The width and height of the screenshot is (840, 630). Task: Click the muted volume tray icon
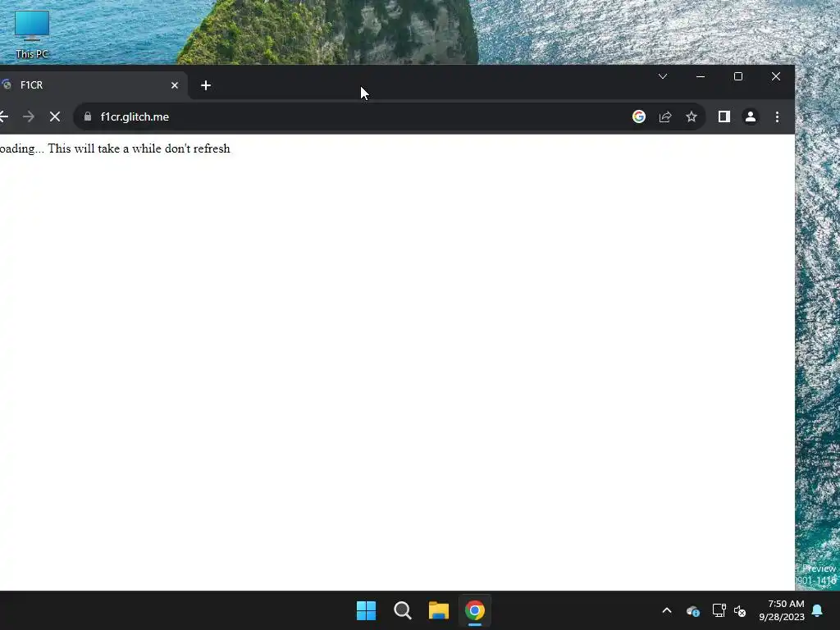741,610
